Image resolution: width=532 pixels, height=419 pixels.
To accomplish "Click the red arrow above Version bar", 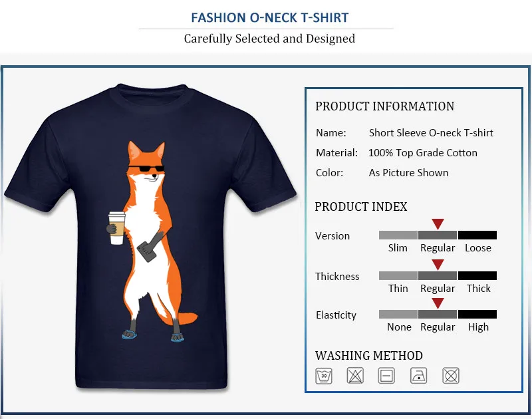I will tap(438, 224).
